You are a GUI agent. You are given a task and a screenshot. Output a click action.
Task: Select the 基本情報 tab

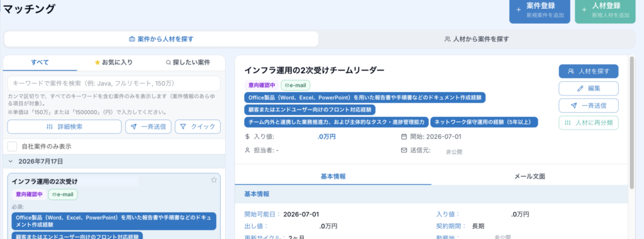333,177
